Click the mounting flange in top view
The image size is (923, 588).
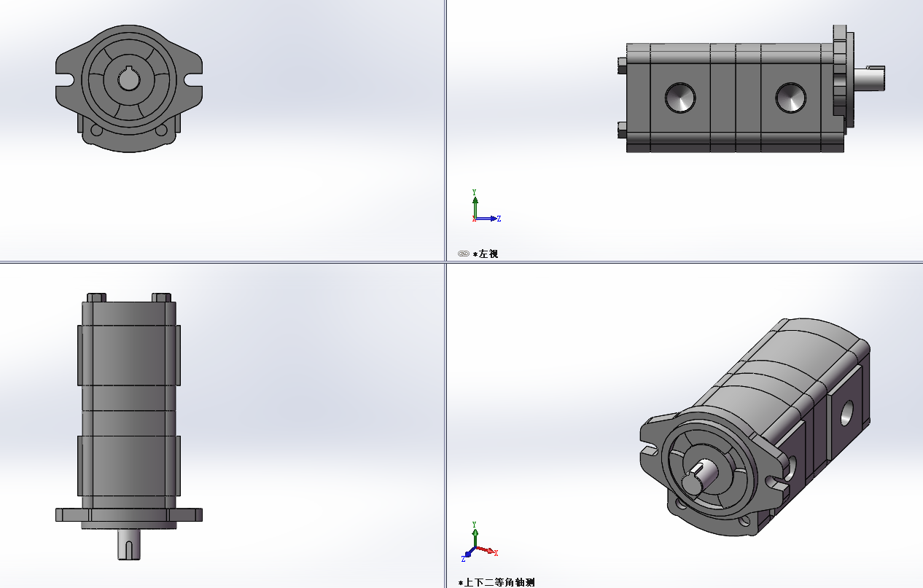[x=129, y=515]
